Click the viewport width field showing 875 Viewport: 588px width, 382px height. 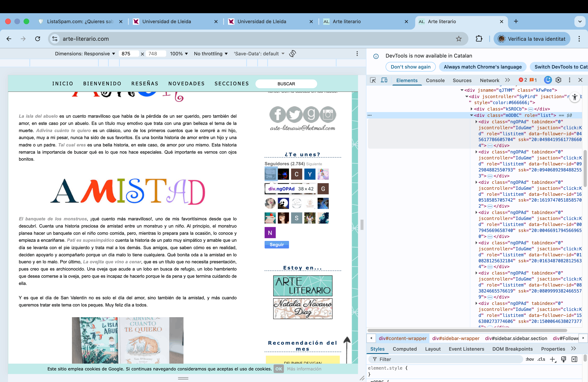click(x=128, y=54)
